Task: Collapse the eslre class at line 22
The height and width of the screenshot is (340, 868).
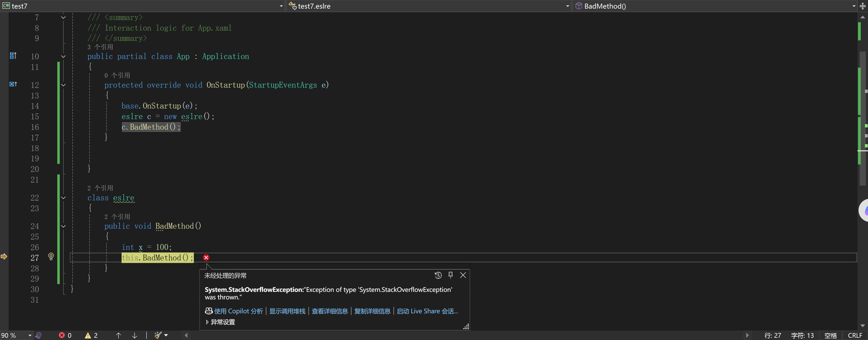Action: pyautogui.click(x=63, y=198)
